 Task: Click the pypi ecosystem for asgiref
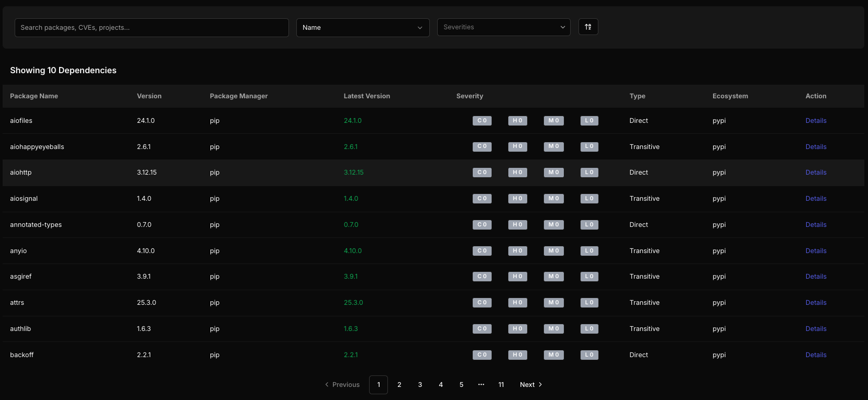coord(719,277)
